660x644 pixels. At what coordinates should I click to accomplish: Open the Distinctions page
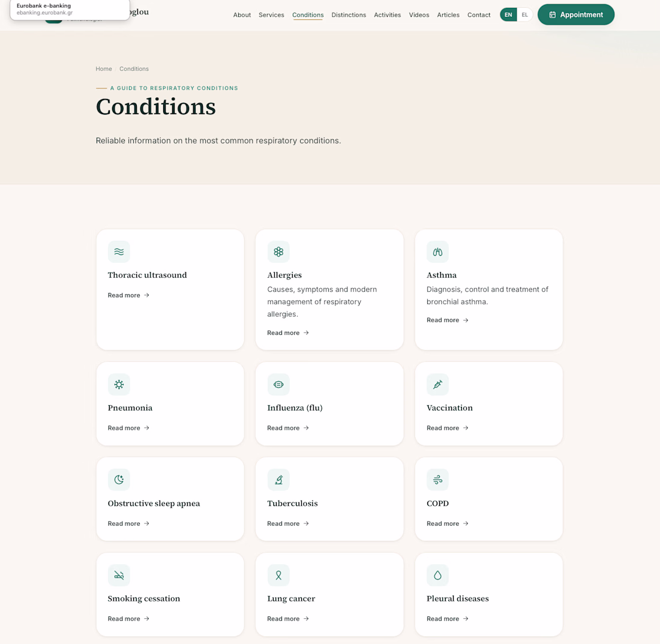349,15
